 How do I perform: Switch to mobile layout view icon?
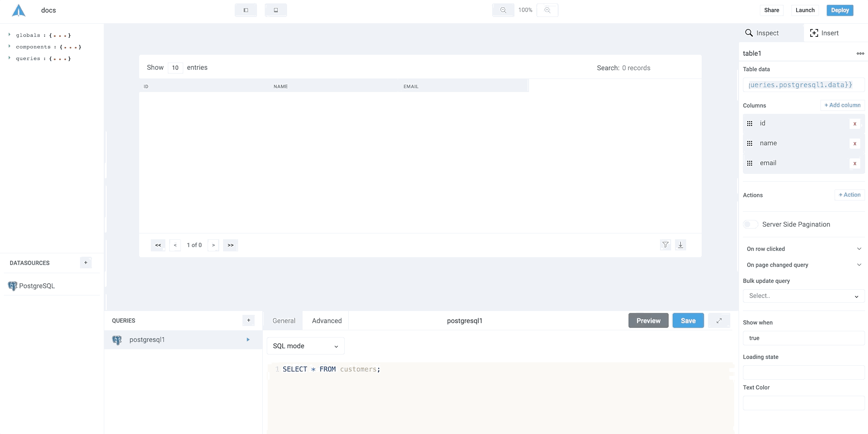275,10
